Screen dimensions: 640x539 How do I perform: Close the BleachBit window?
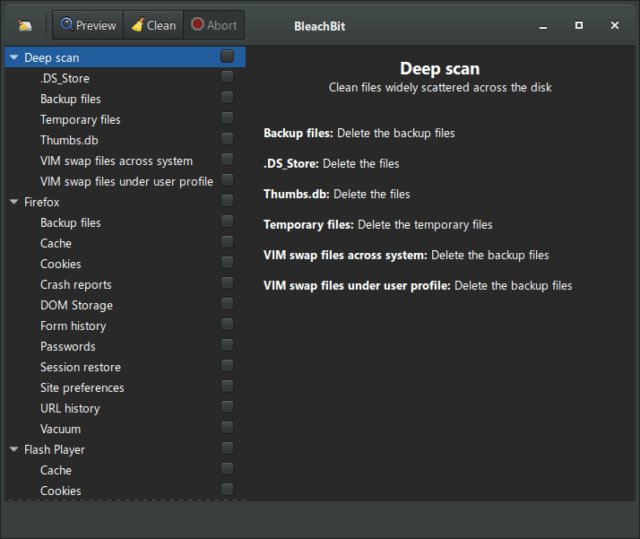[x=615, y=25]
